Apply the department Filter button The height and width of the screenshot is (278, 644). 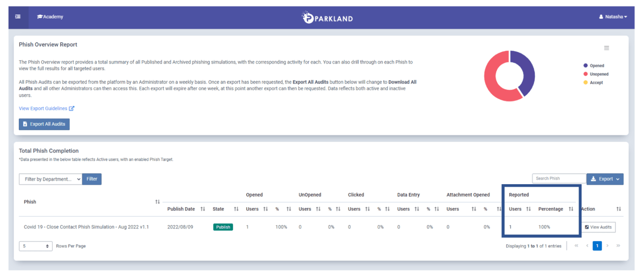pos(92,179)
